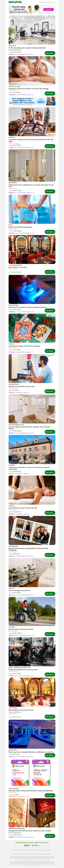Click the Bruma drainage lymphatique image
64x868 pixels.
[x=32, y=209]
